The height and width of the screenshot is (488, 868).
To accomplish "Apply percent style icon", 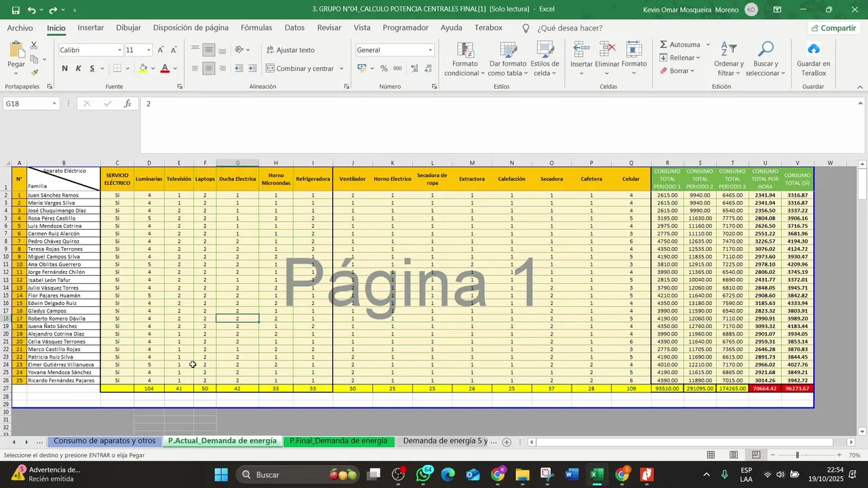I will tap(384, 68).
